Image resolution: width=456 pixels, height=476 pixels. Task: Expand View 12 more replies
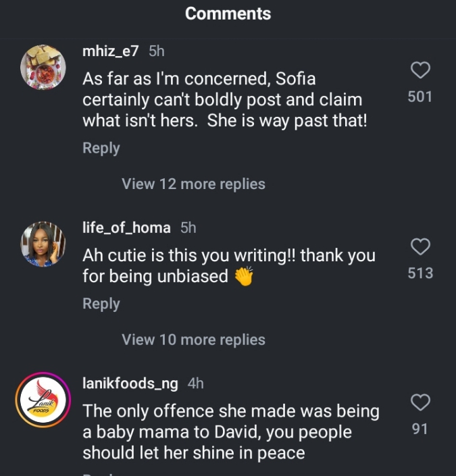click(193, 184)
